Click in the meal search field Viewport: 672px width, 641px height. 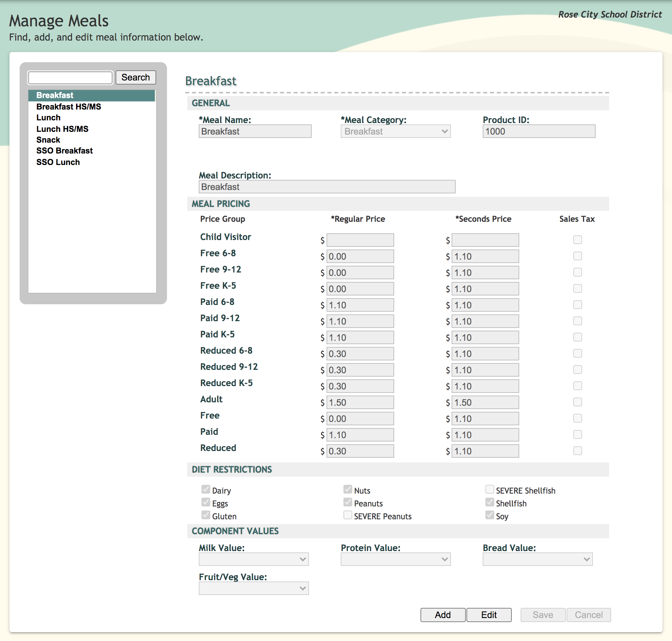(70, 77)
